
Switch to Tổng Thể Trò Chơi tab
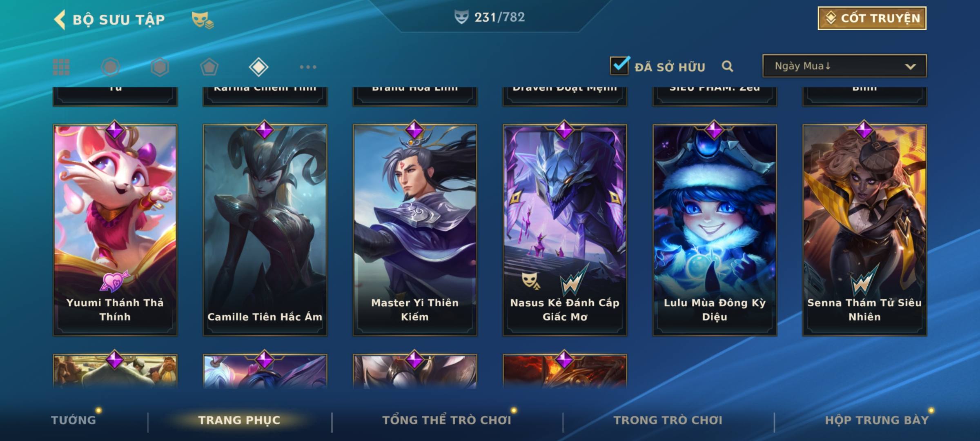[x=447, y=420]
